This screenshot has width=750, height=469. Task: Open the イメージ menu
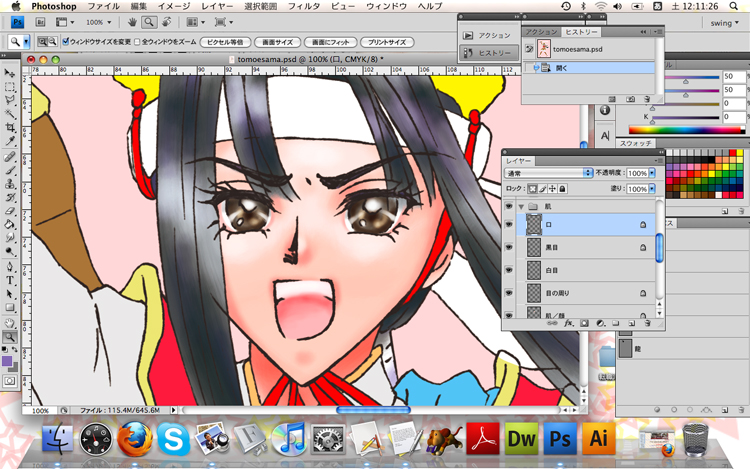click(174, 6)
